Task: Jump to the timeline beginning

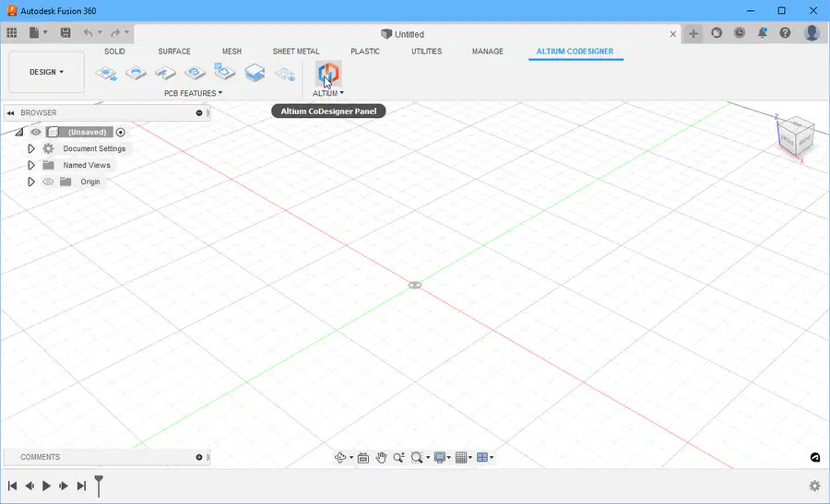Action: coord(13,486)
